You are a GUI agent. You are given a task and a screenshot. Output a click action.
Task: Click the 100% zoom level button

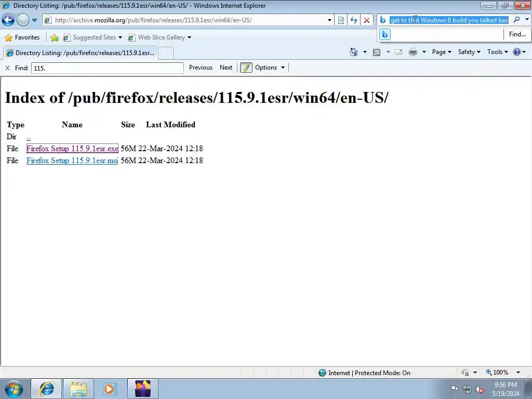tap(497, 372)
